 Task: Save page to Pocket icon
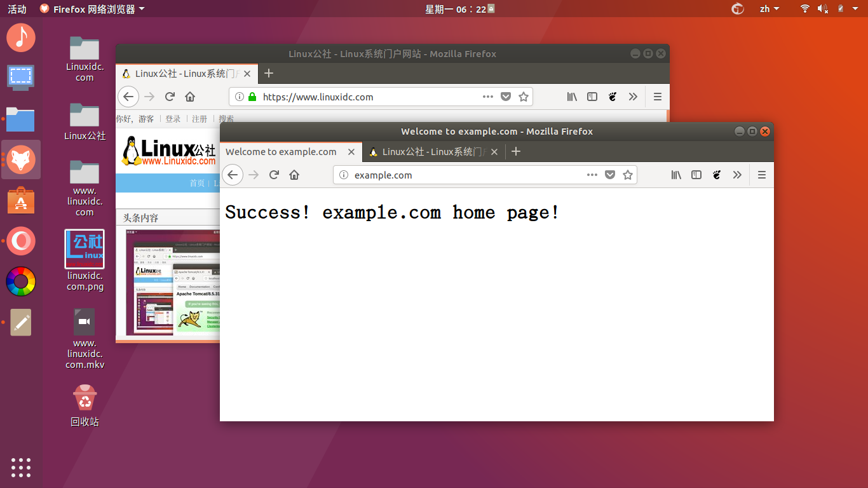tap(610, 175)
